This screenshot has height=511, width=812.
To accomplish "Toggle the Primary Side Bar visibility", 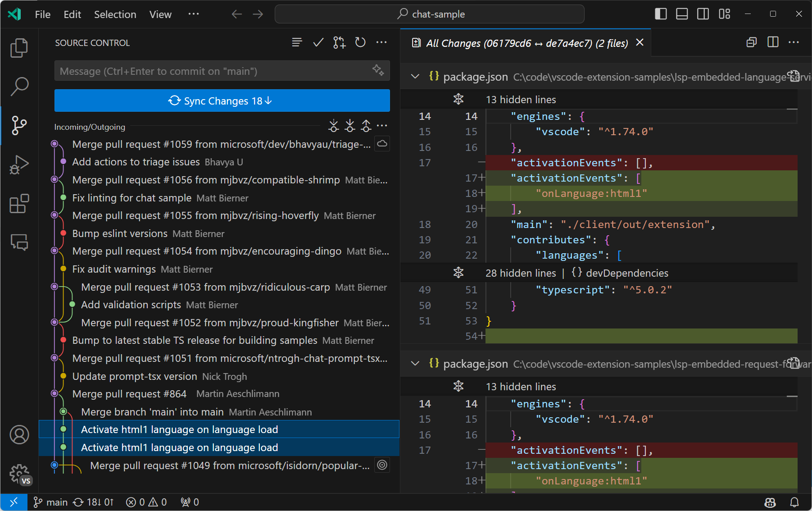I will coord(660,14).
